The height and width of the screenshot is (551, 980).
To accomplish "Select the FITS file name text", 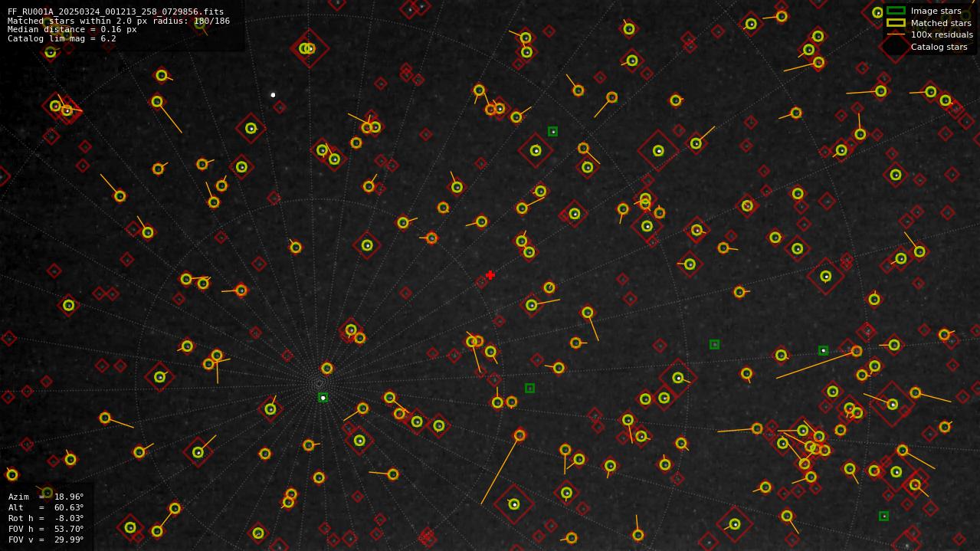I will click(116, 12).
